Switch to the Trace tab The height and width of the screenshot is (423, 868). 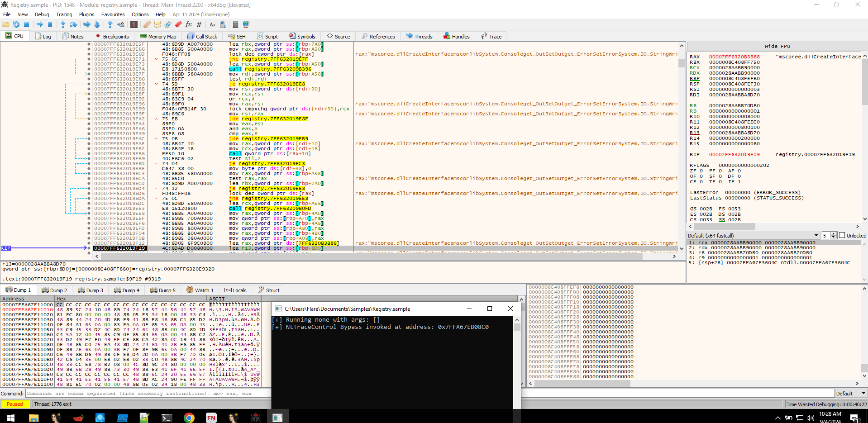point(491,37)
